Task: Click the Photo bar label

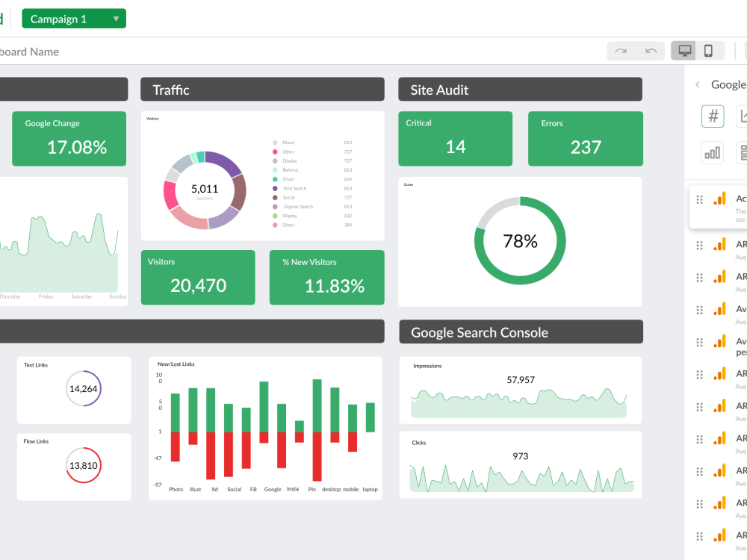Action: (176, 490)
